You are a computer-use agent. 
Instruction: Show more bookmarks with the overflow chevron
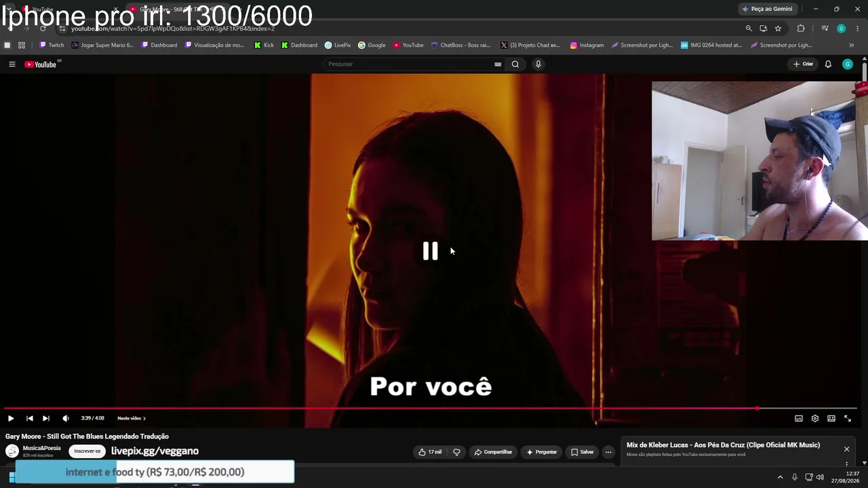coord(851,45)
